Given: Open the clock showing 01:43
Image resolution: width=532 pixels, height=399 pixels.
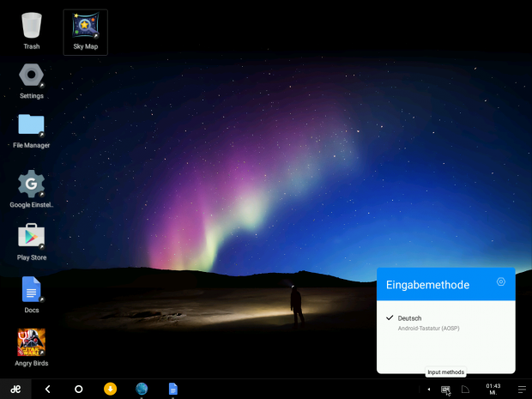Looking at the screenshot, I should (493, 389).
